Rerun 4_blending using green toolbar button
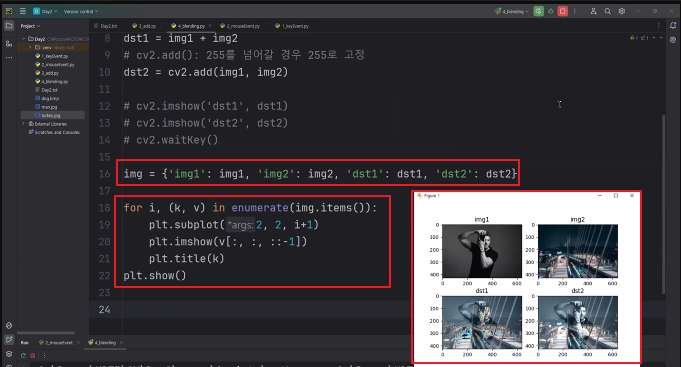681x367 pixels. point(539,11)
